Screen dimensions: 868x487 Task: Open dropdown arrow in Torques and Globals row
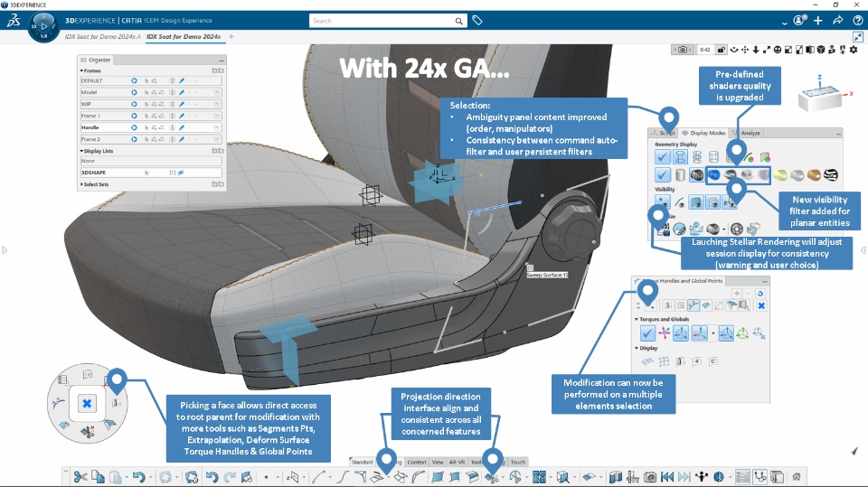click(x=713, y=333)
